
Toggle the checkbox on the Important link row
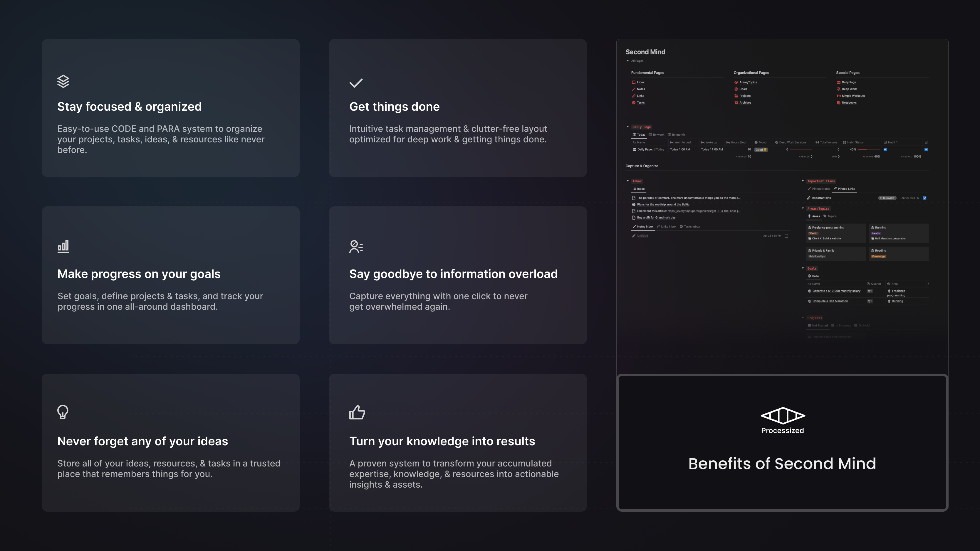click(x=925, y=198)
